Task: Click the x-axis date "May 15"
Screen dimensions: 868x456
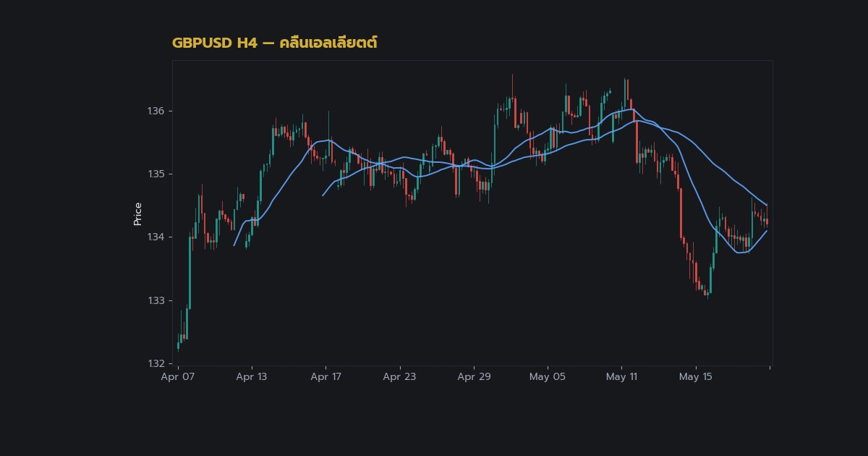Action: pos(696,377)
